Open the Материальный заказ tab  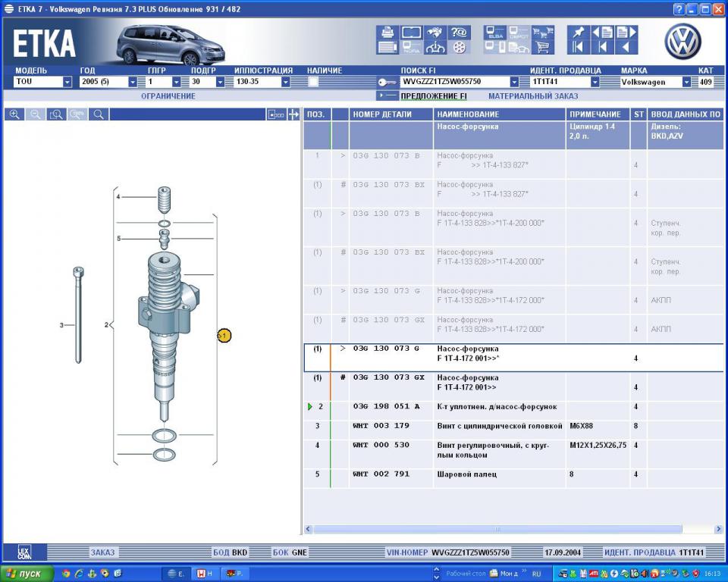(x=533, y=96)
